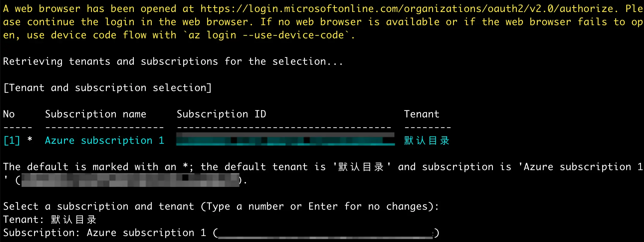Click the "Subscription name" column header

pos(95,114)
